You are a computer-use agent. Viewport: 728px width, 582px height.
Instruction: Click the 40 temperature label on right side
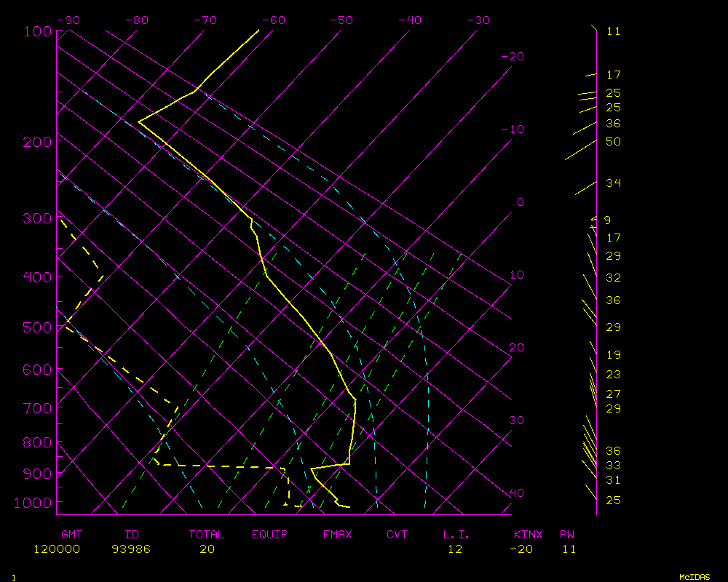[x=515, y=493]
